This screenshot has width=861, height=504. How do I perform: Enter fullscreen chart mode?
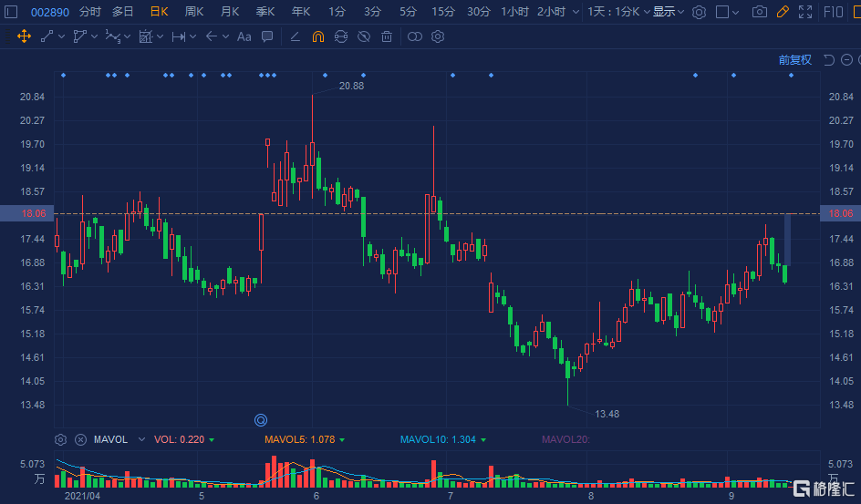[x=804, y=12]
